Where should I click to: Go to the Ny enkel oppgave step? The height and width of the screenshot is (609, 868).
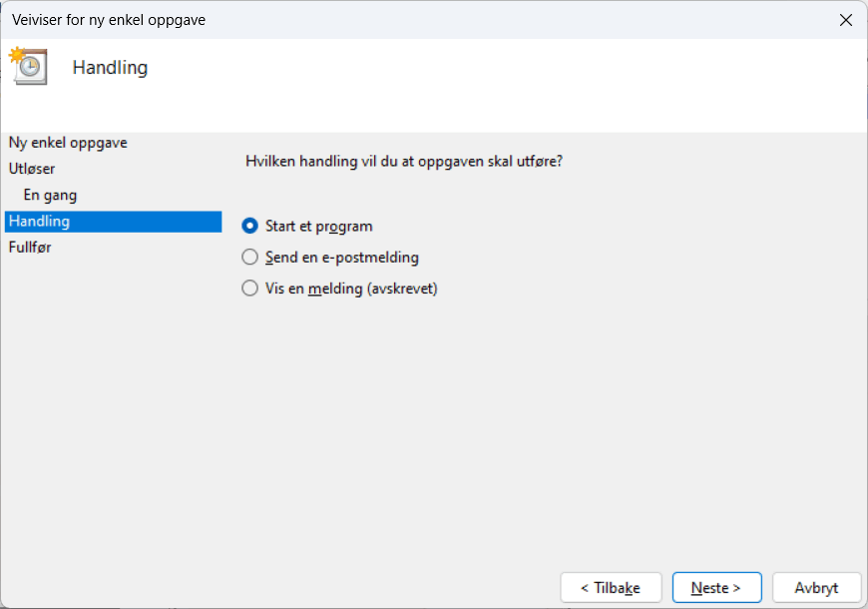pos(68,143)
